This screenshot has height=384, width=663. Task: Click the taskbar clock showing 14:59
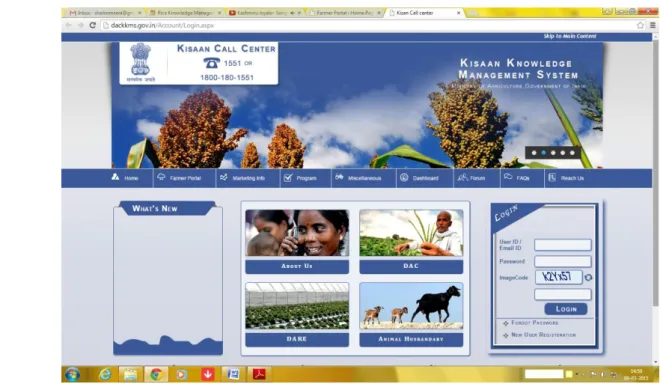[x=636, y=374]
